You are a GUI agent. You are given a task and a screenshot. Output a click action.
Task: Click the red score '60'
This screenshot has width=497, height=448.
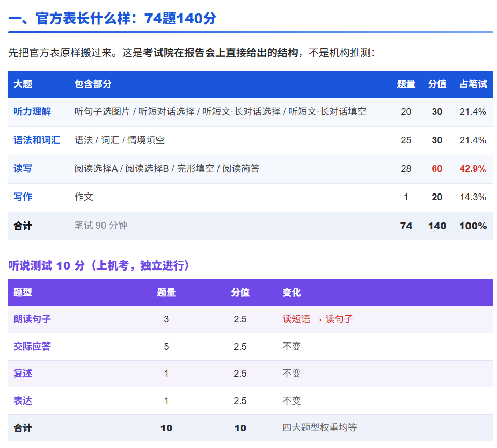[437, 169]
